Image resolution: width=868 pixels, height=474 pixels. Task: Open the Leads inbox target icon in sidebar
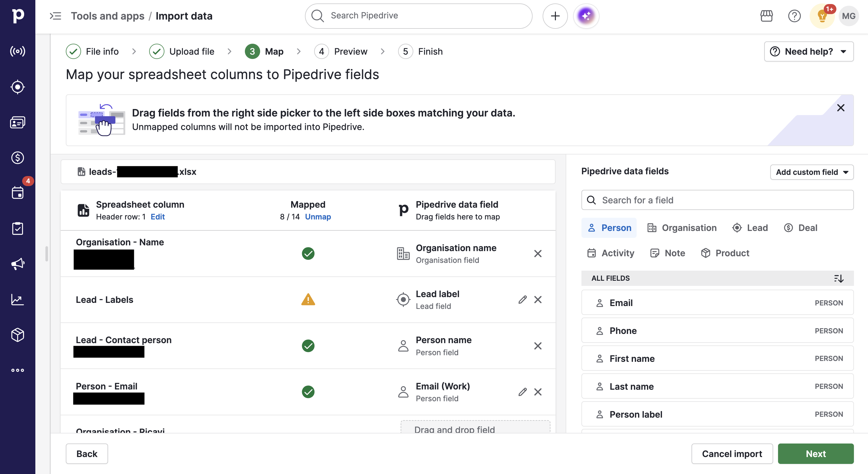18,87
